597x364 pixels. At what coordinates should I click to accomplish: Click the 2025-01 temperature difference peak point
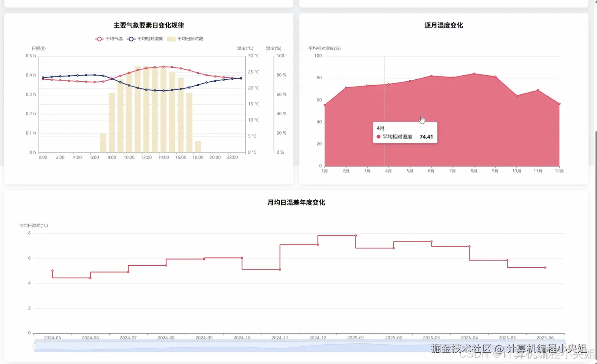coord(356,235)
